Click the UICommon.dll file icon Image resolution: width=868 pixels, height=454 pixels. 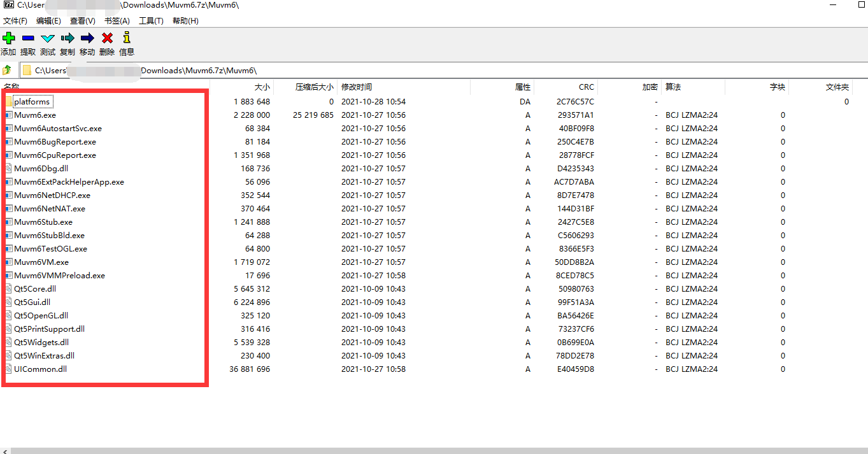[x=9, y=369]
